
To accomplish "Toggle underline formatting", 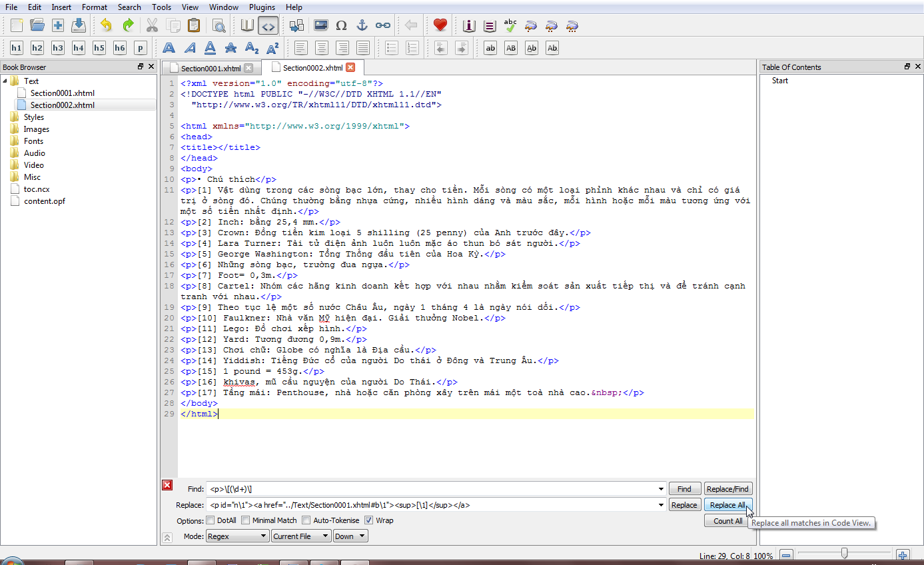I will point(210,48).
